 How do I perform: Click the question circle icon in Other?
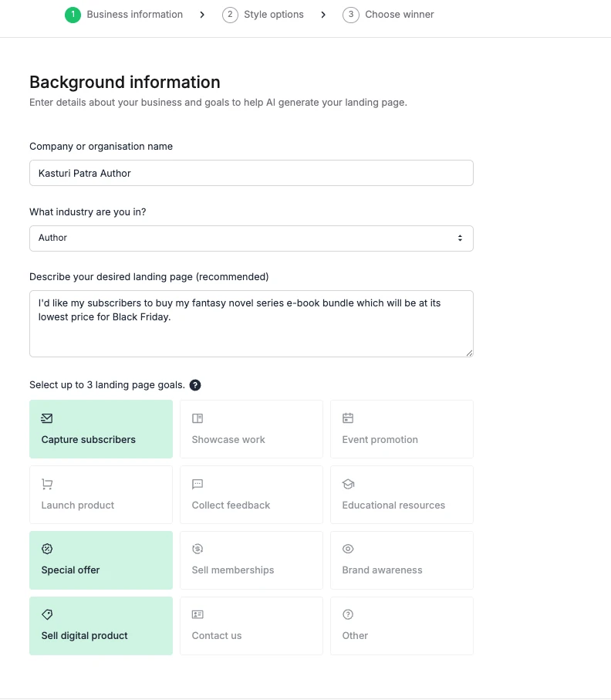348,614
